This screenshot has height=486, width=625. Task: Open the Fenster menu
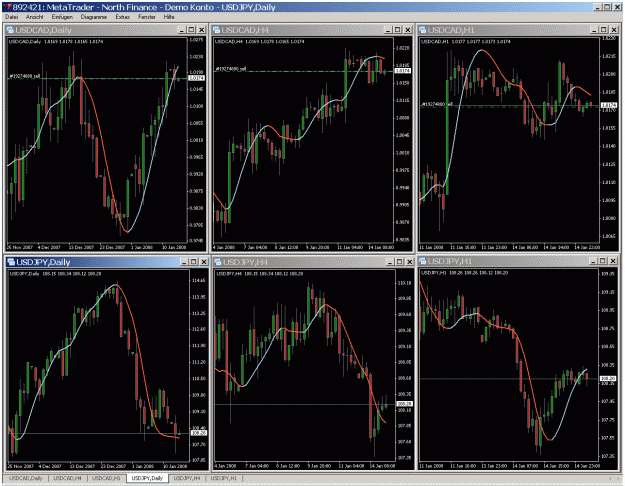(x=147, y=17)
